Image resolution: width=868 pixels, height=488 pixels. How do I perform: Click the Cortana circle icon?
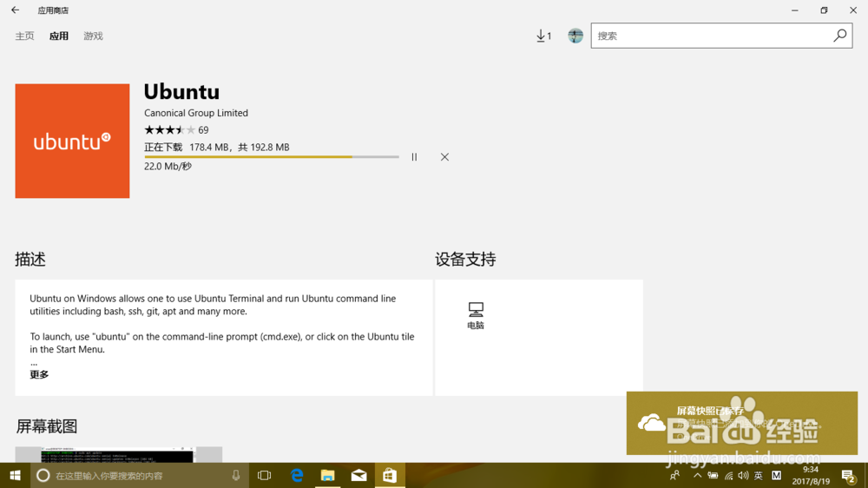[43, 475]
